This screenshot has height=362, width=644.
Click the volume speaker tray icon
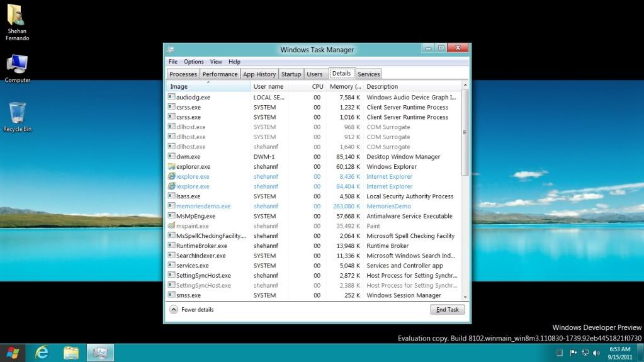click(x=596, y=353)
